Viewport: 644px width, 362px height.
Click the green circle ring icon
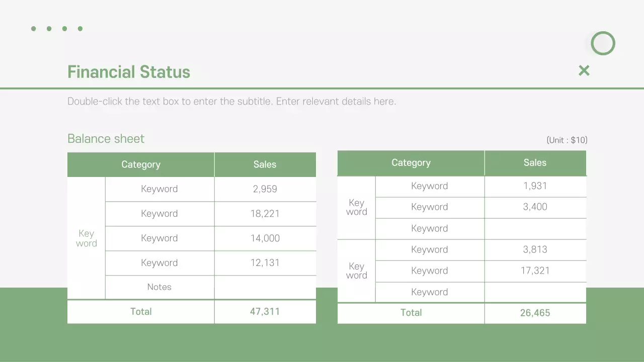click(x=603, y=43)
